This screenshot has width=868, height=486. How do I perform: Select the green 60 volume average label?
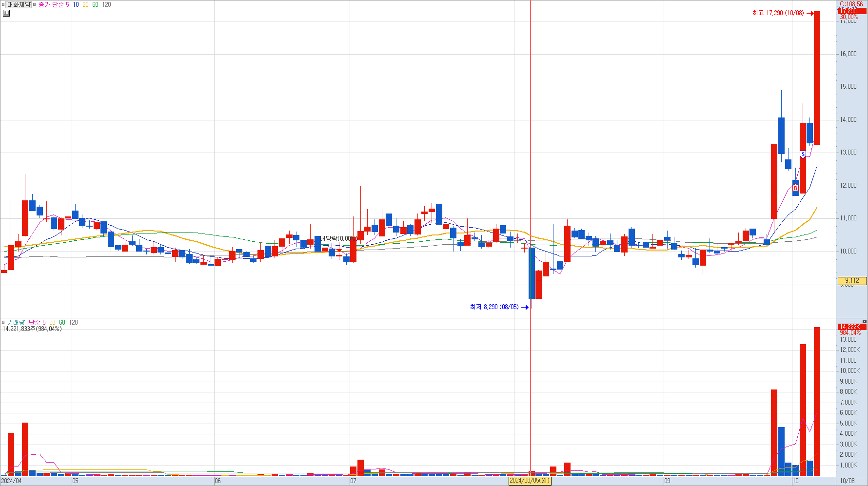coord(62,322)
